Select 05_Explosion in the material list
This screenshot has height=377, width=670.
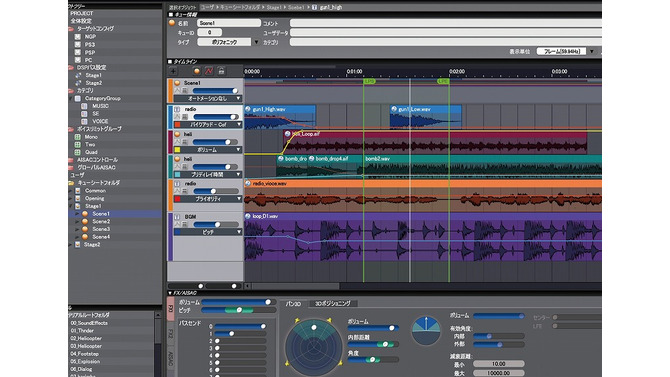pos(85,361)
